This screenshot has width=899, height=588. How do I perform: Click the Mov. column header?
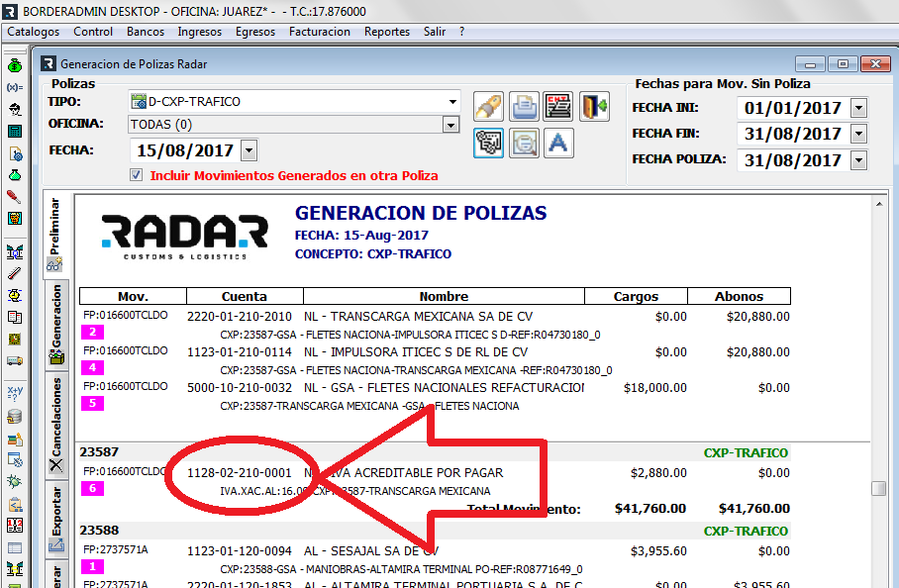coord(133,296)
